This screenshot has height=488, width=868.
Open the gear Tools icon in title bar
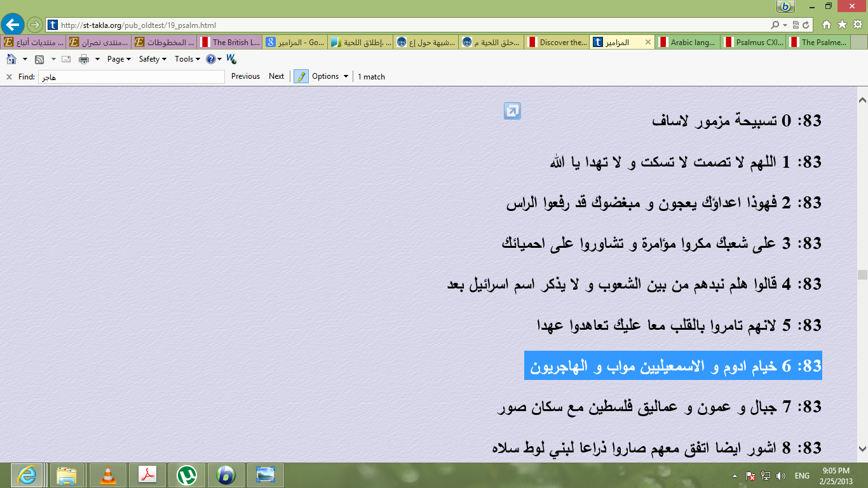click(857, 25)
